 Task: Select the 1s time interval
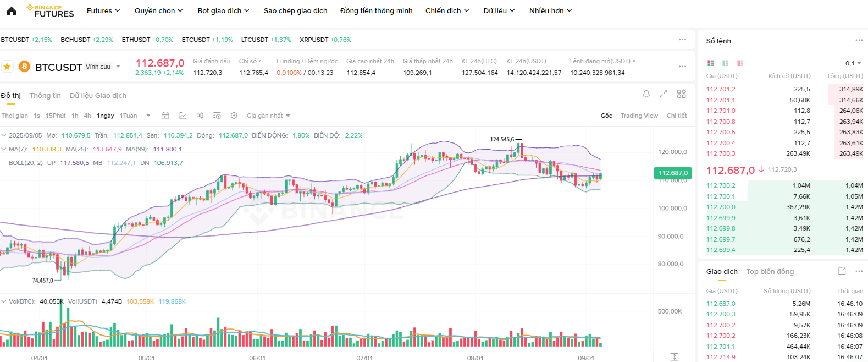click(x=37, y=116)
